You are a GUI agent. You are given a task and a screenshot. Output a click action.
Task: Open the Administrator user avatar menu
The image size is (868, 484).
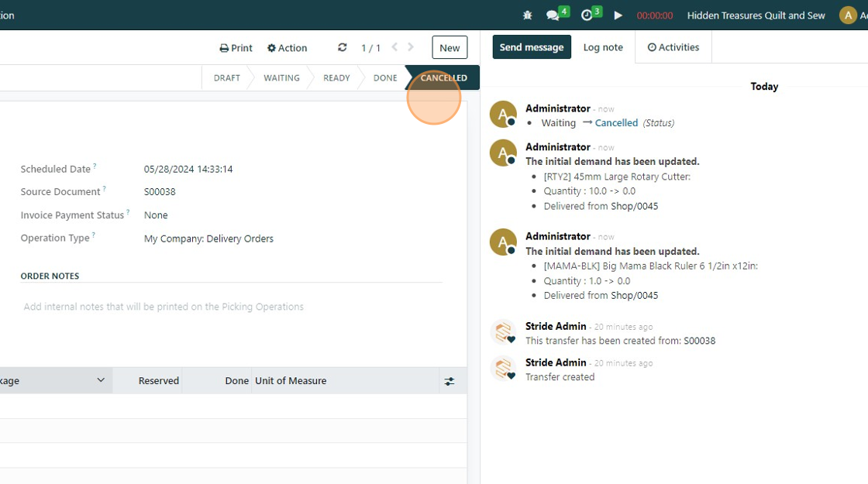848,15
